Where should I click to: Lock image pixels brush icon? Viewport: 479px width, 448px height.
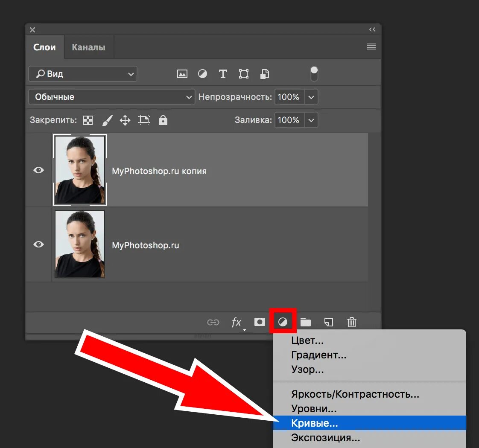[x=107, y=120]
